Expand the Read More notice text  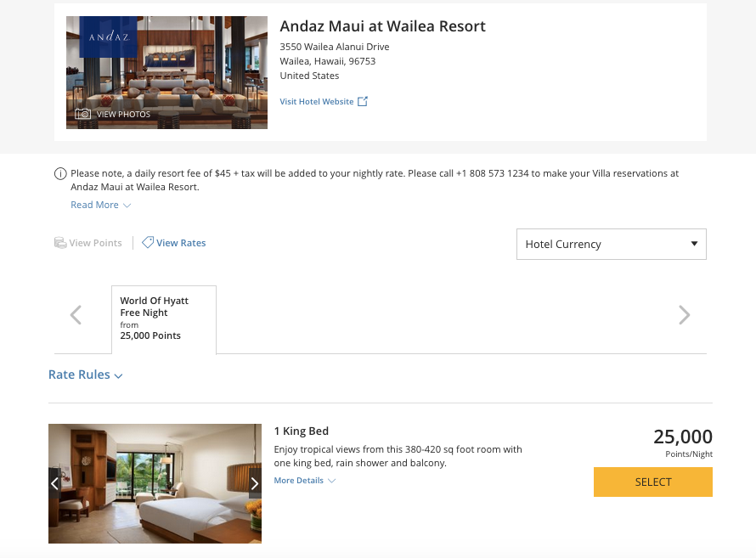[101, 205]
